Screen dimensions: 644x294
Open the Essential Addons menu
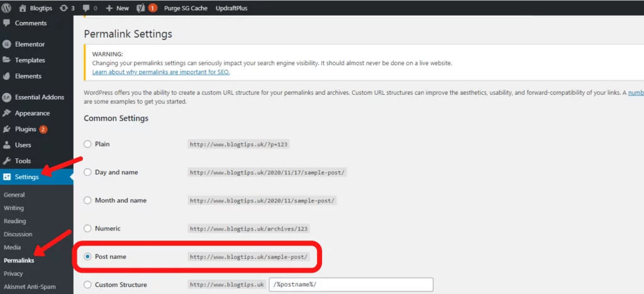(40, 97)
